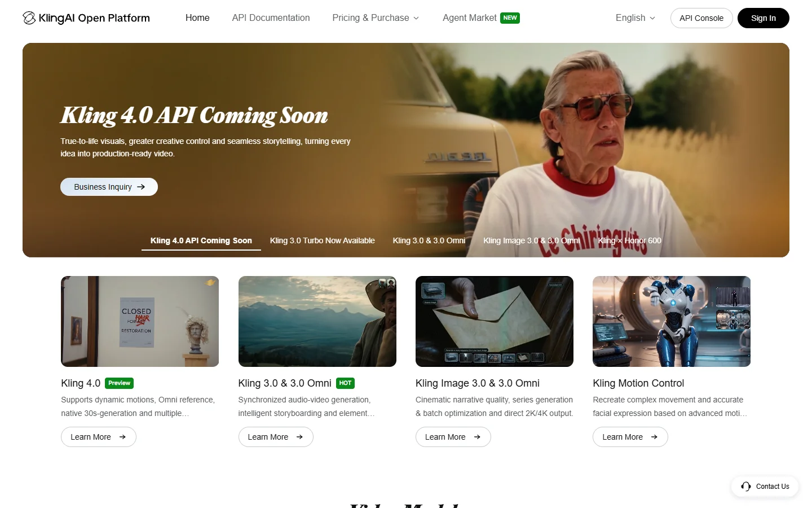This screenshot has height=508, width=812.
Task: Click the 'Supports dynamic motions' description text
Action: [138, 406]
